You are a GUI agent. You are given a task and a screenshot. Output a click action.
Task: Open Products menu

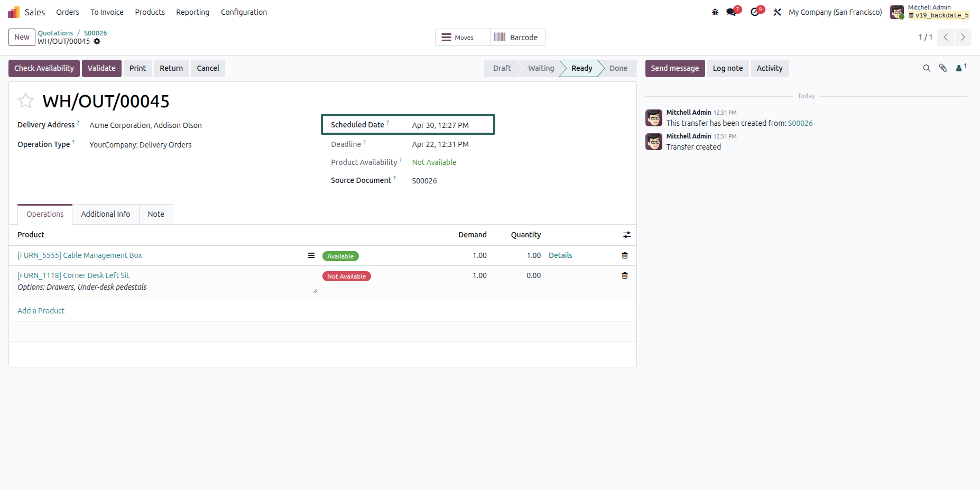click(x=150, y=12)
